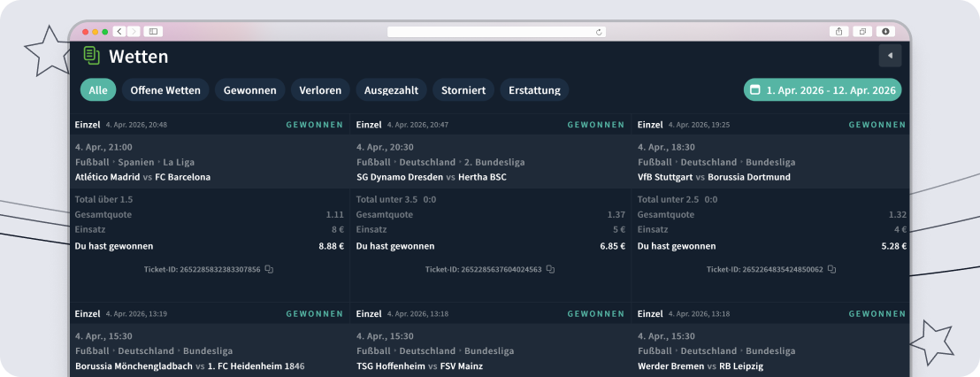Click Gesamtquote value 1.11
Viewport: 980px width, 377px height.
point(335,215)
